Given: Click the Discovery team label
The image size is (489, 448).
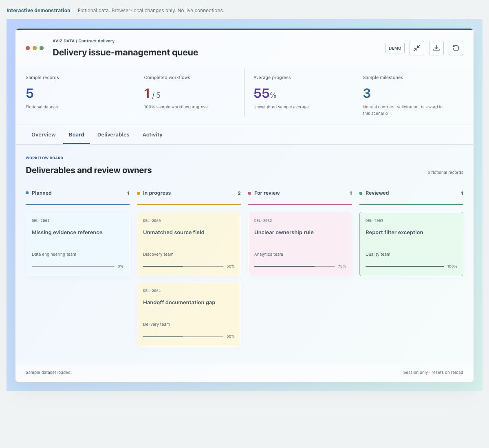Looking at the screenshot, I should (158, 254).
